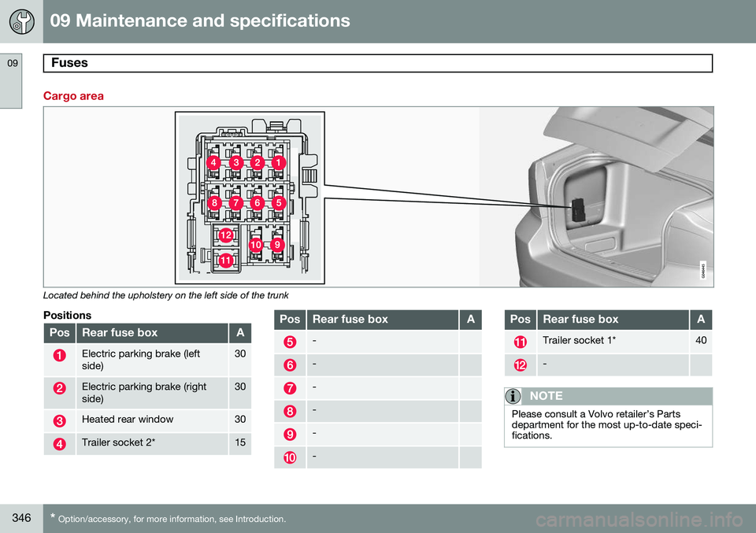This screenshot has width=756, height=533.
Task: Click 'Trailer socket 1*' cell
Action: [613, 341]
